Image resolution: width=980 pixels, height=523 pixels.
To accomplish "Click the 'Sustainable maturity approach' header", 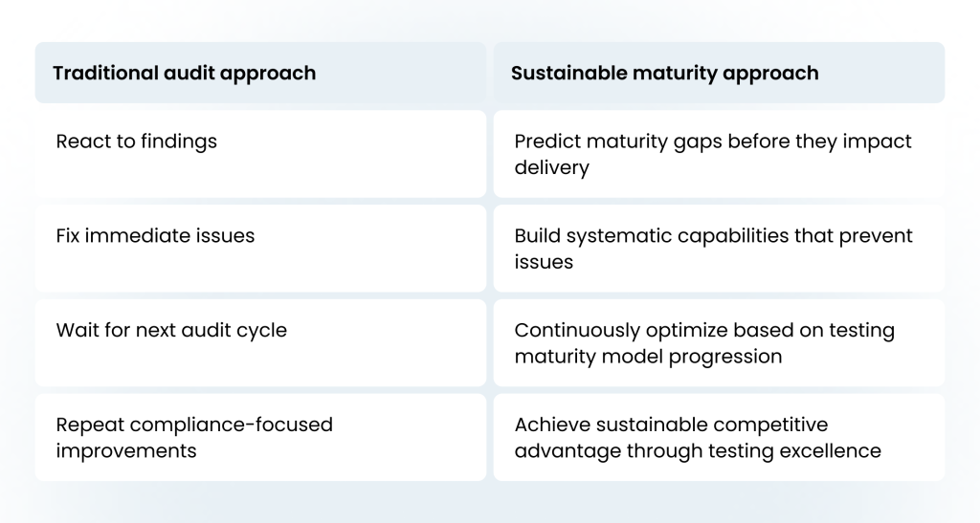I will (x=719, y=73).
